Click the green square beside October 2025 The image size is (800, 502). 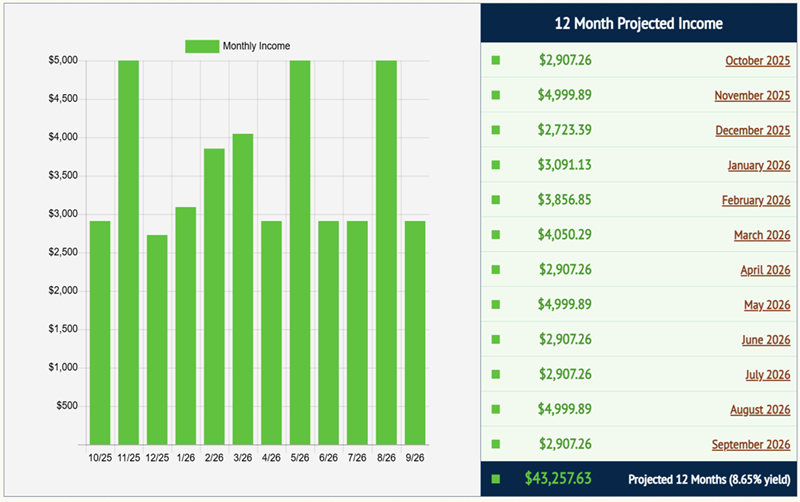[495, 61]
